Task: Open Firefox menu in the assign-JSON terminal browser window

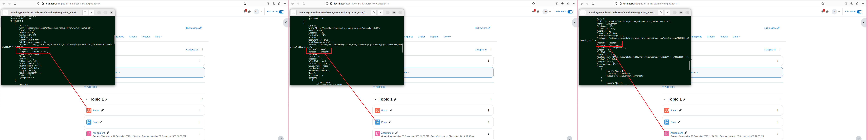Action: 863,4
